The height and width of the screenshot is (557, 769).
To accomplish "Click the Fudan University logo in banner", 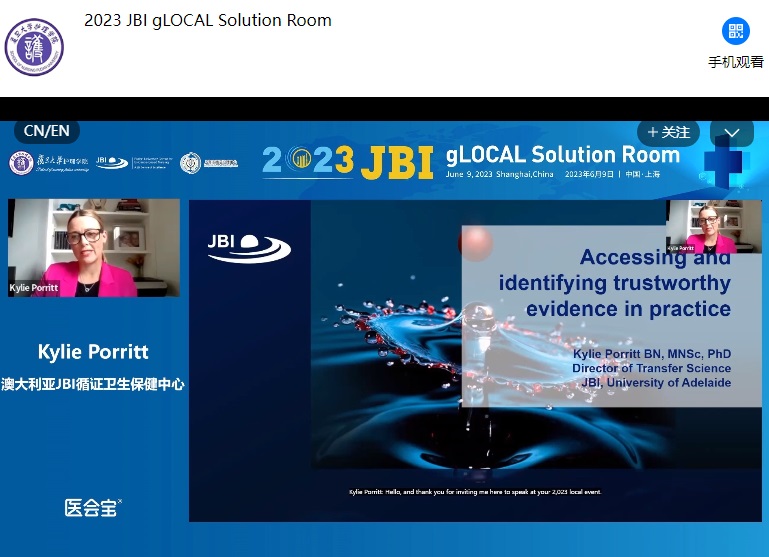I will coord(49,162).
